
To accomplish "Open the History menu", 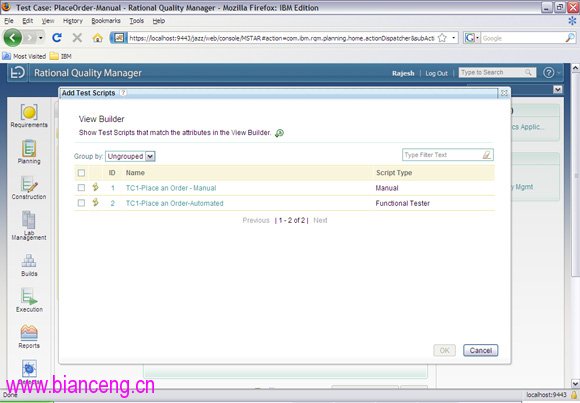I will click(73, 21).
